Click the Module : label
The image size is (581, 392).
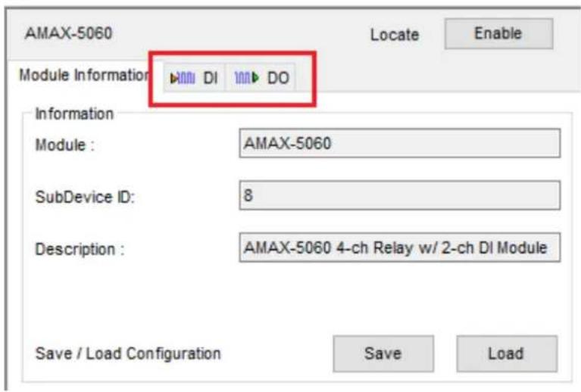(x=65, y=145)
